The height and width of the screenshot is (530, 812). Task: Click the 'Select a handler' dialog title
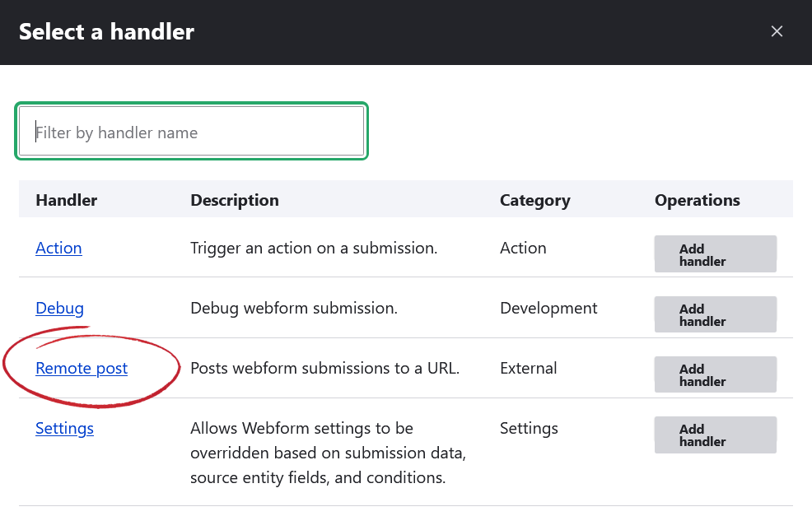pos(106,32)
